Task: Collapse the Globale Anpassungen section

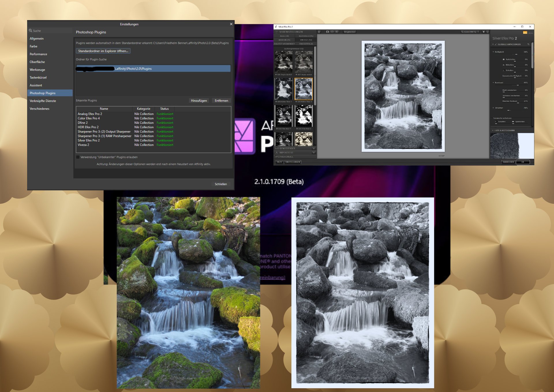Action: click(x=493, y=44)
